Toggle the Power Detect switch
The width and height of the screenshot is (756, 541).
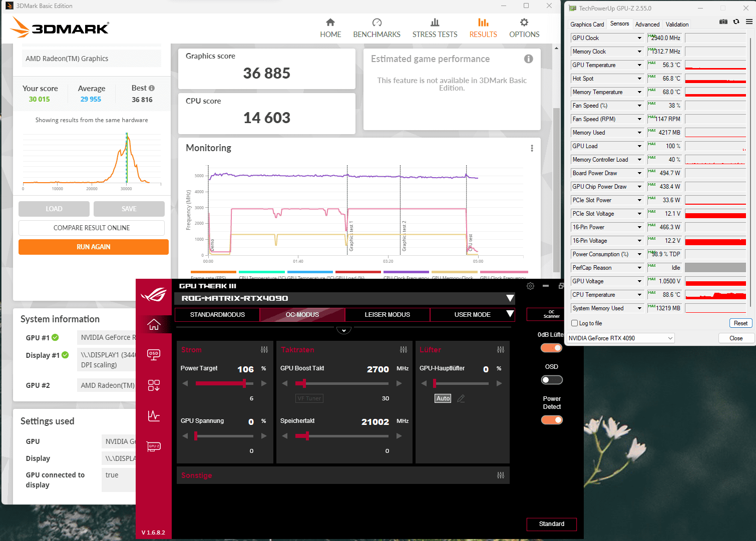552,420
